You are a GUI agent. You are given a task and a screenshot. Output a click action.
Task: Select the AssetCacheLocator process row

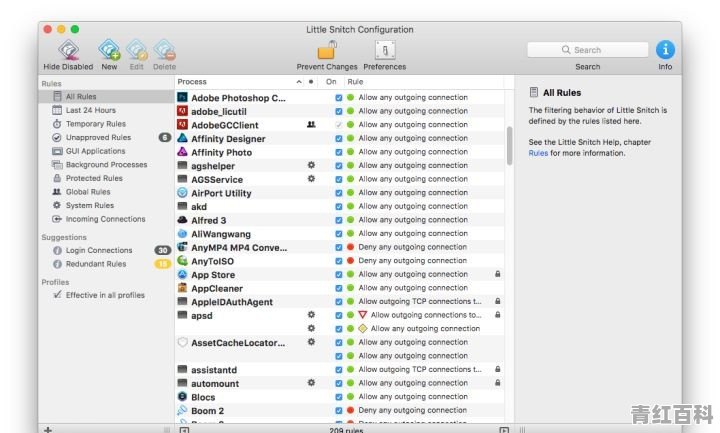(340, 343)
